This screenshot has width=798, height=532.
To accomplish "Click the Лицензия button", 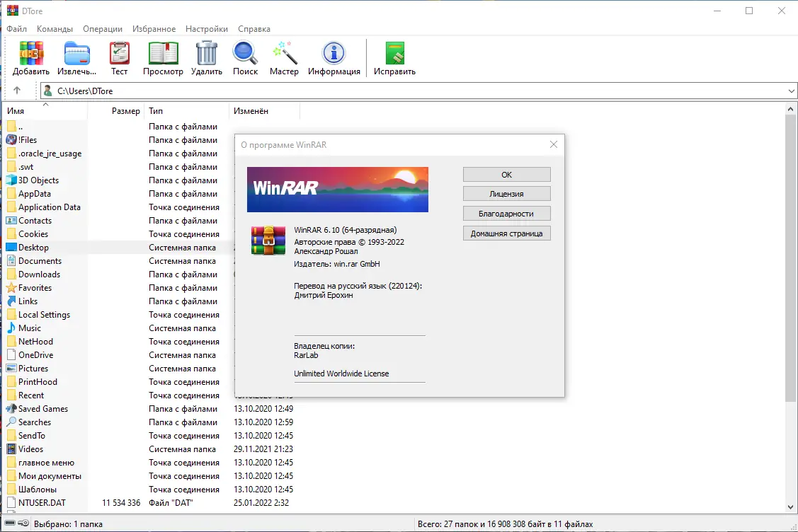I will coord(506,194).
